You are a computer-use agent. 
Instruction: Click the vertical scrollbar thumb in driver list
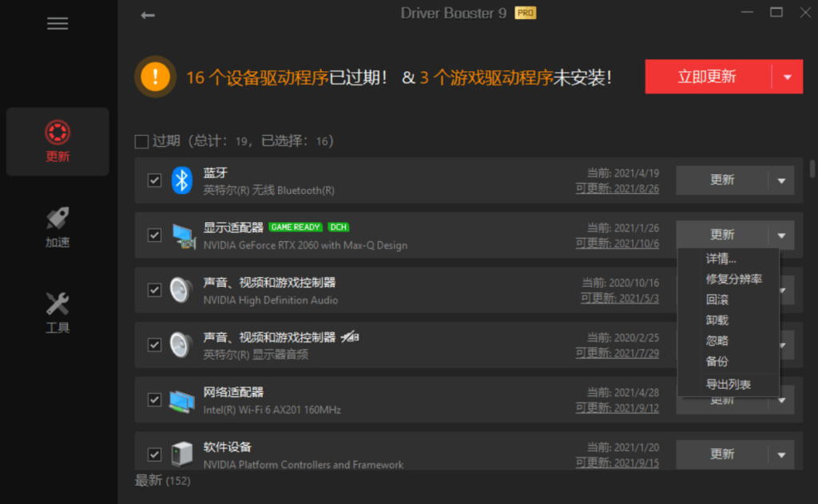[x=812, y=169]
